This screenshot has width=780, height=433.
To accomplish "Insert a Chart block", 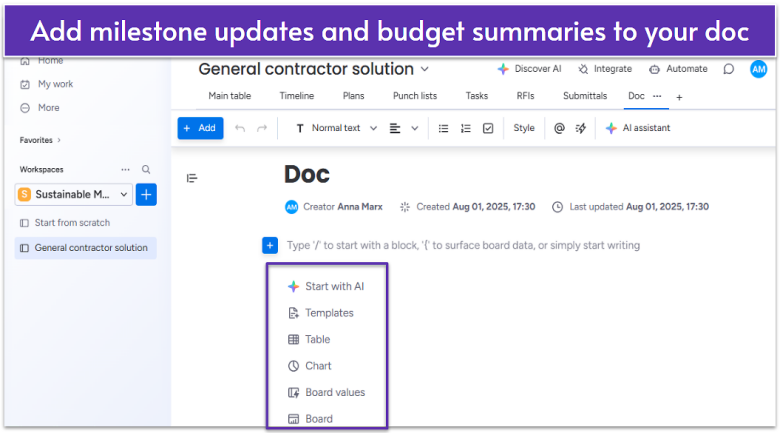I will 309,366.
